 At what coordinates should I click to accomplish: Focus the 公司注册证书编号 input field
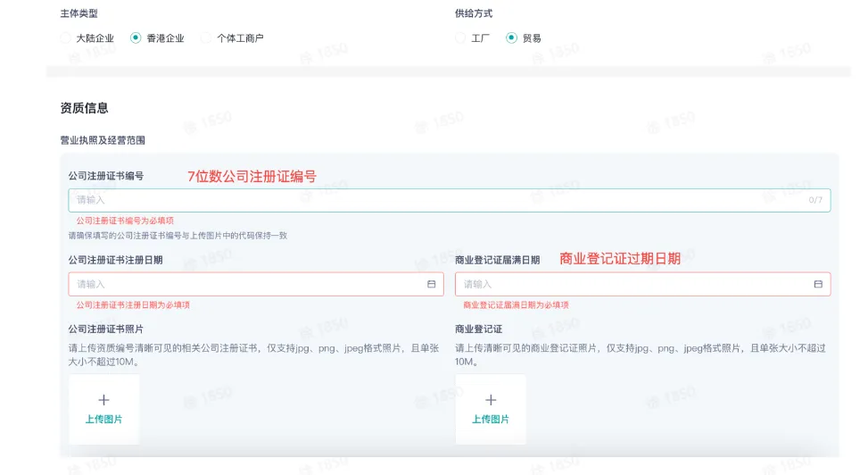(449, 200)
